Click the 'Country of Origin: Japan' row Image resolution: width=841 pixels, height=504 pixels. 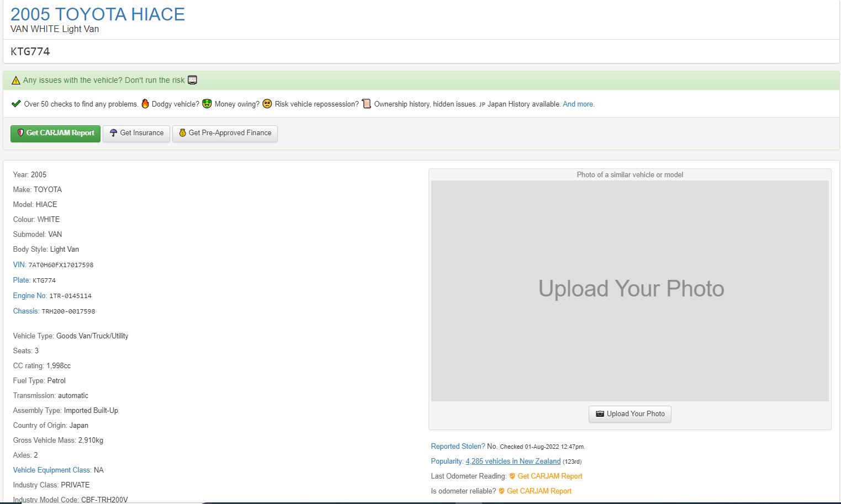pos(51,426)
